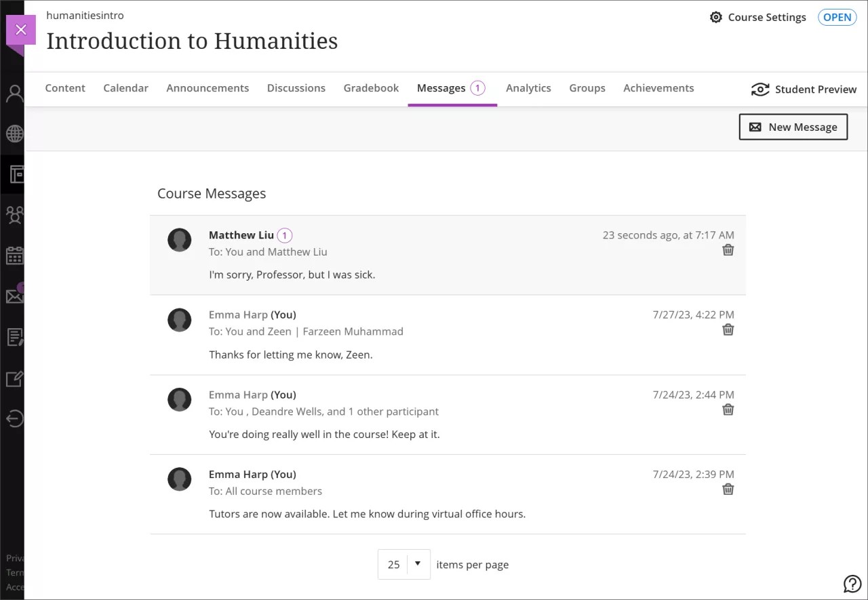868x600 pixels.
Task: Open the Analytics tab
Action: (528, 87)
